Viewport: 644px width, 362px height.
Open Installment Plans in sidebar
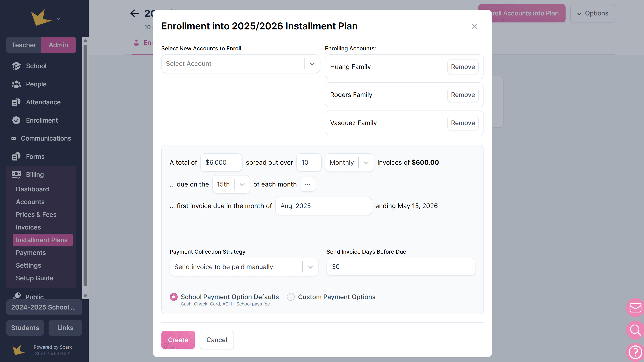pyautogui.click(x=42, y=240)
